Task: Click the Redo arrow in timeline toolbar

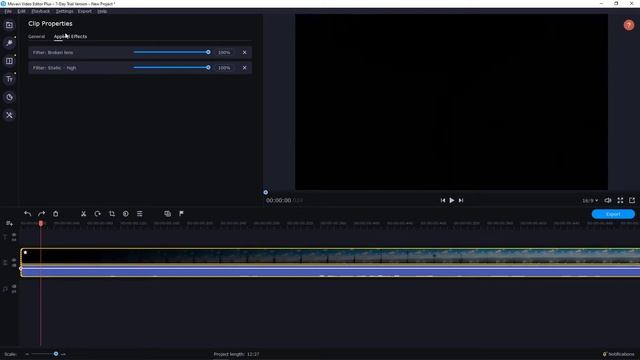Action: (41, 213)
